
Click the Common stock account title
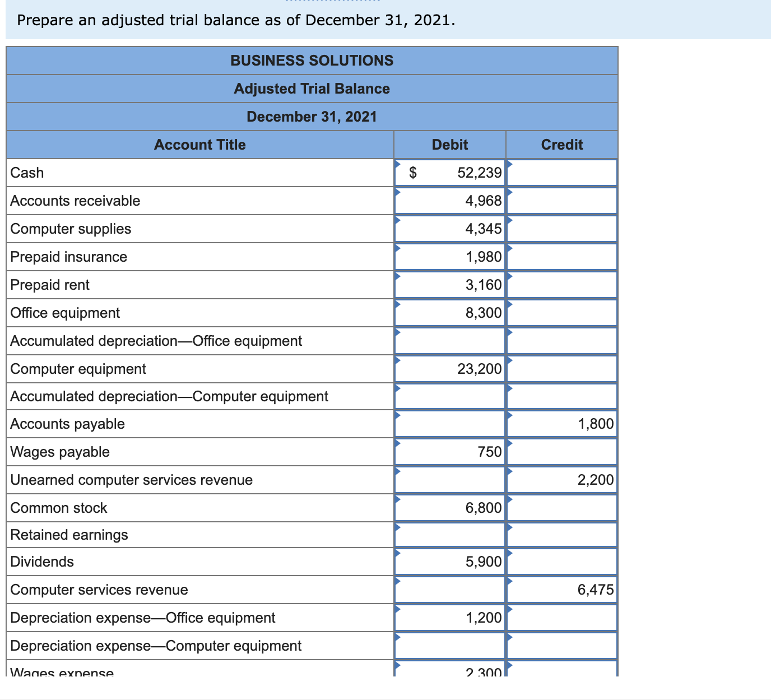[58, 508]
